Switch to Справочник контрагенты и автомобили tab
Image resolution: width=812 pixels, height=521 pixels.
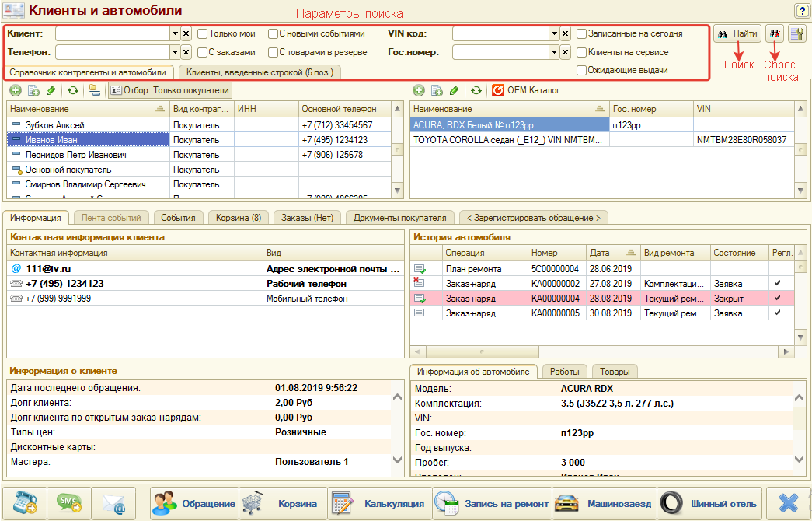[88, 72]
